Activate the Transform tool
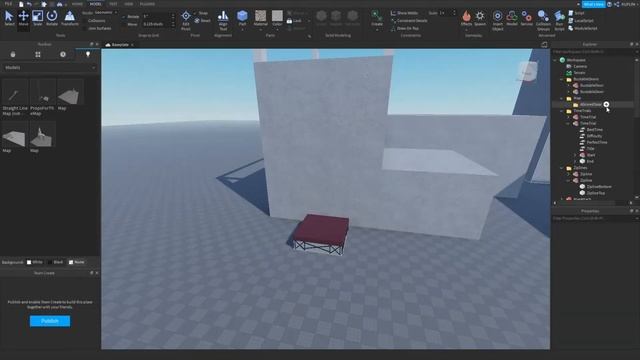The image size is (640, 360). pyautogui.click(x=70, y=18)
